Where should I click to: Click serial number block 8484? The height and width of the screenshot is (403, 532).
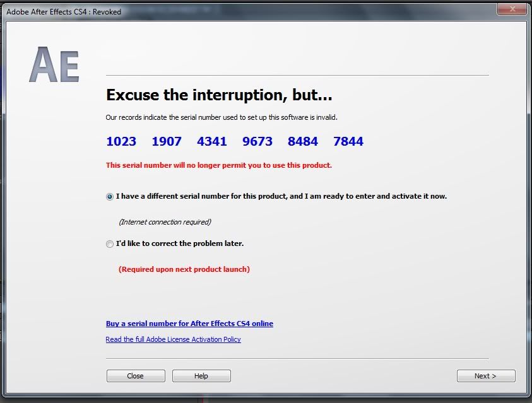tap(303, 141)
